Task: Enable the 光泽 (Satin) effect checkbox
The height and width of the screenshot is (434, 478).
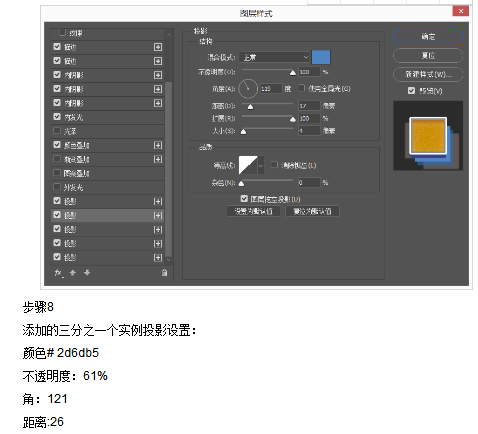Action: click(57, 131)
